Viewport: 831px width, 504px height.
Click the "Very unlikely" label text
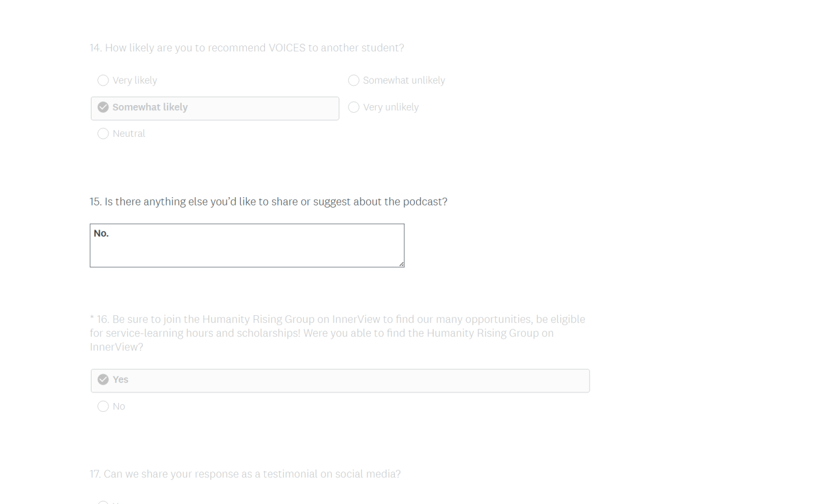pyautogui.click(x=391, y=108)
